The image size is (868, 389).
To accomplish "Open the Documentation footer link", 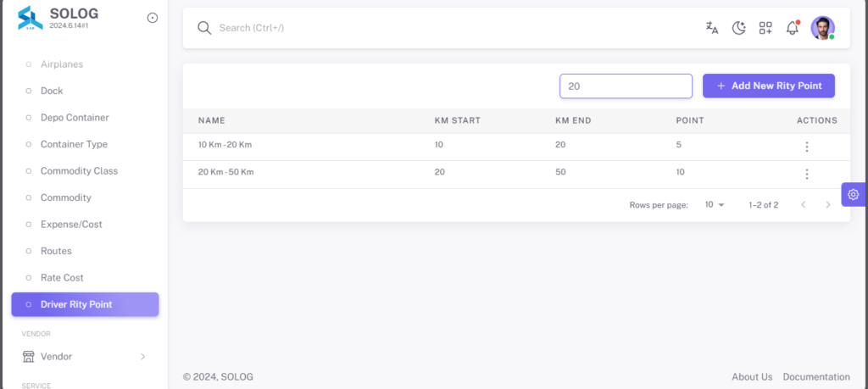I will (x=816, y=377).
